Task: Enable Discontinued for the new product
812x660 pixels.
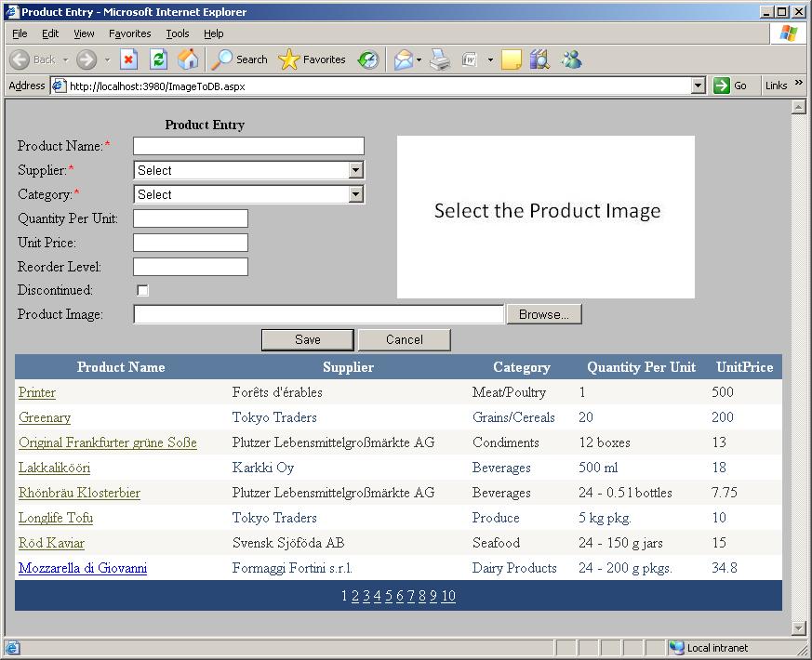Action: pyautogui.click(x=141, y=290)
